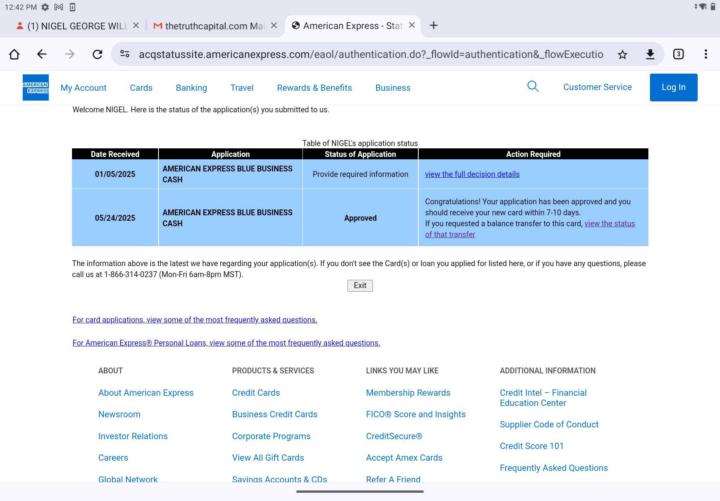
Task: Open settings gear in the status bar
Action: 45,7
